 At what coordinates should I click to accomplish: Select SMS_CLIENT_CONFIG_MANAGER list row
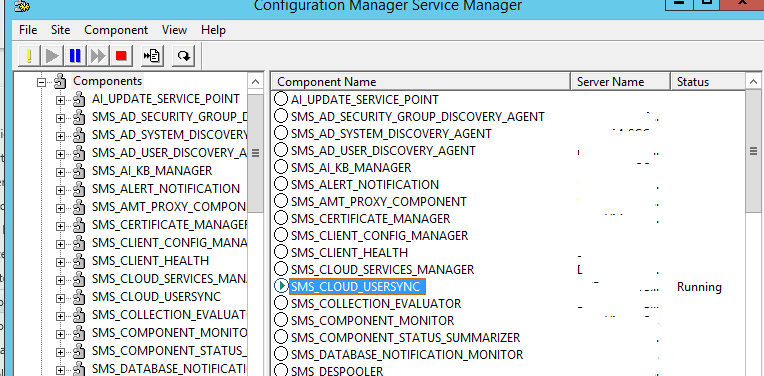pos(379,236)
